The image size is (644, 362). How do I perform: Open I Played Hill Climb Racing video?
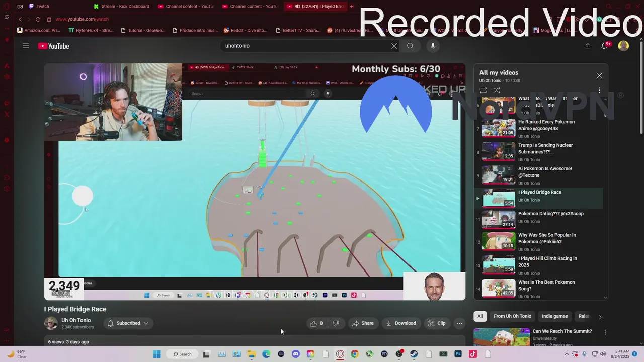point(538,265)
